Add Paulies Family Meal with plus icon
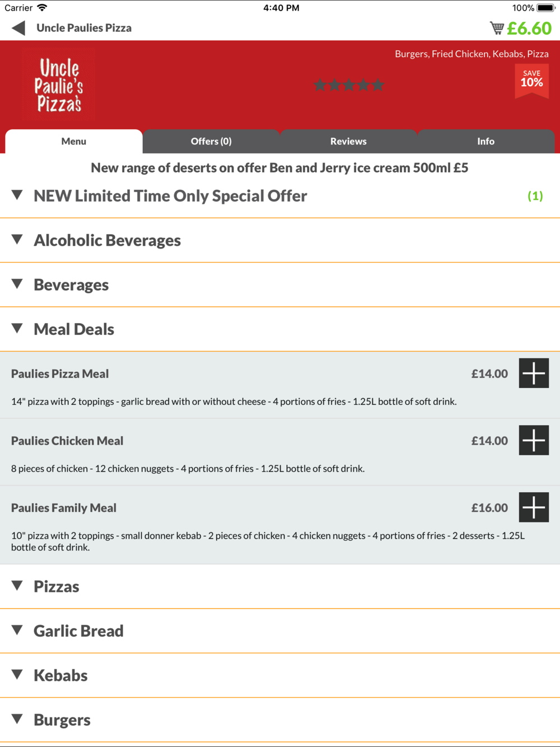The height and width of the screenshot is (747, 560). pos(534,507)
